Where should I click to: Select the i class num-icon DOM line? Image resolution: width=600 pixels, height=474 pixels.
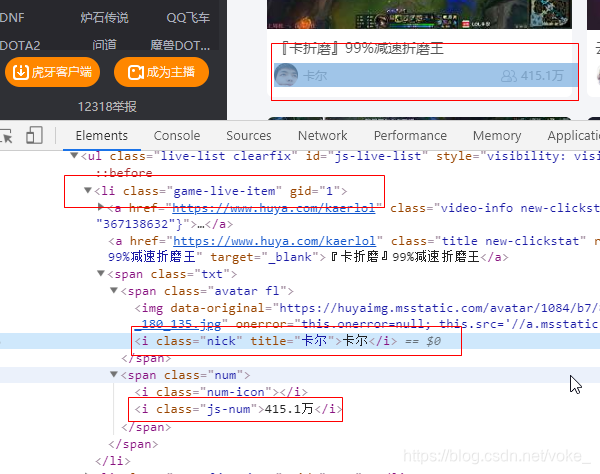point(221,392)
